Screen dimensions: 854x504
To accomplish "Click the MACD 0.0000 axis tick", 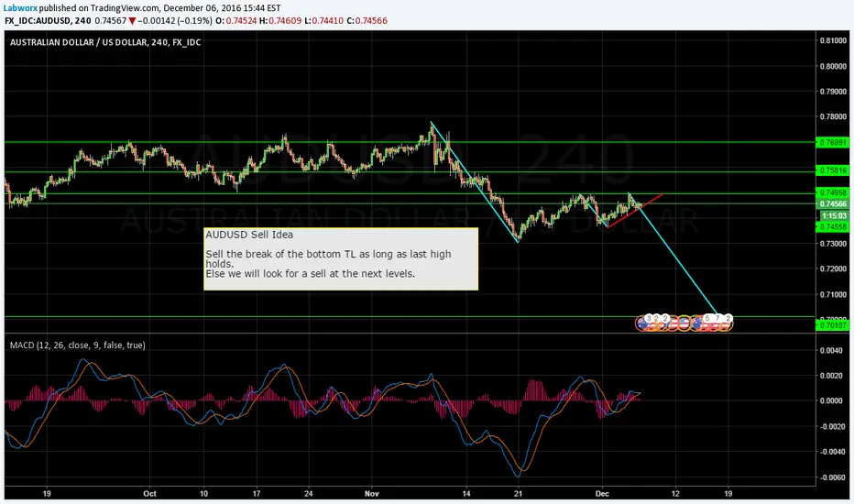I will coord(832,401).
